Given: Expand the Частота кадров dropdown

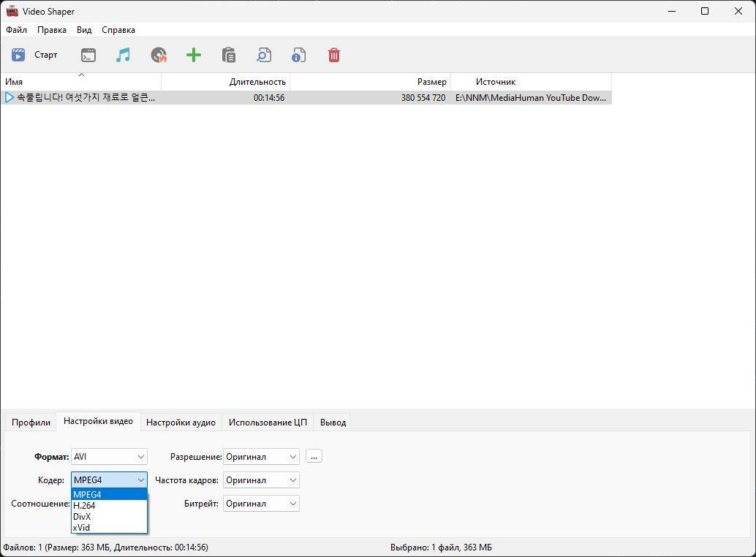Looking at the screenshot, I should (x=261, y=480).
